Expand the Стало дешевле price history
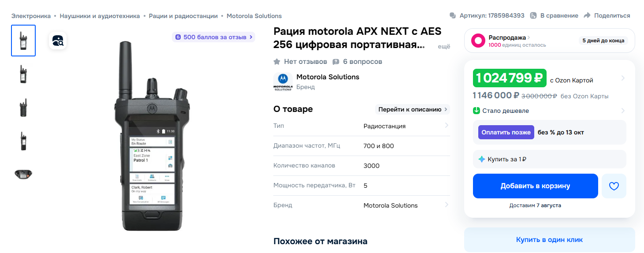This screenshot has height=253, width=644. (x=622, y=111)
